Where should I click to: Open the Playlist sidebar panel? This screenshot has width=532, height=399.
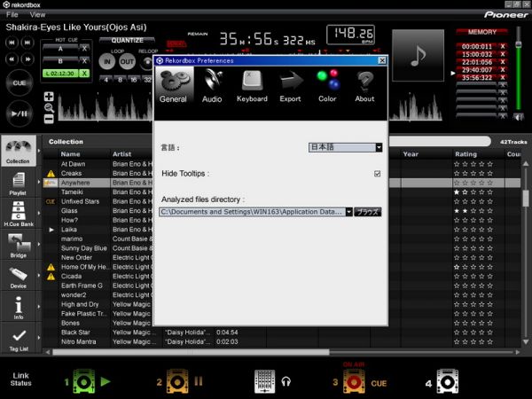(19, 184)
